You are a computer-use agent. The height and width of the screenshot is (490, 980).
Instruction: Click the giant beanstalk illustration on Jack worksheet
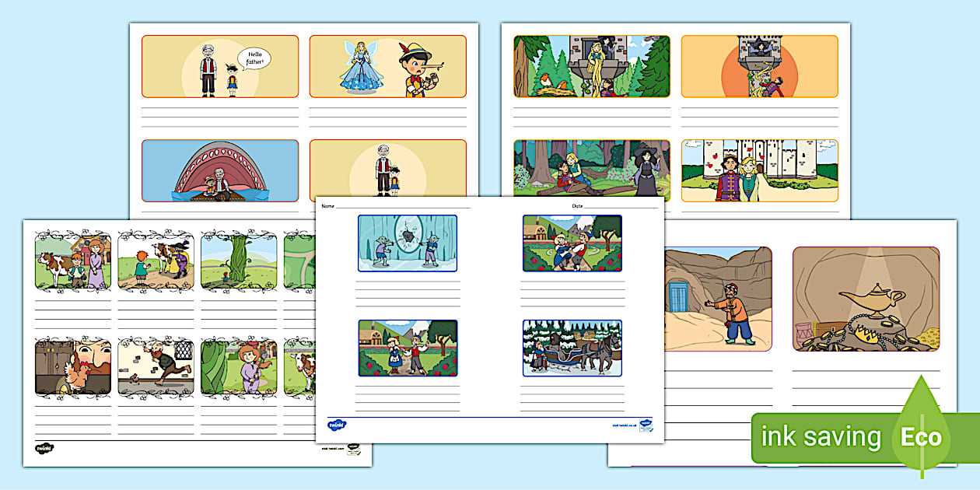tap(240, 260)
